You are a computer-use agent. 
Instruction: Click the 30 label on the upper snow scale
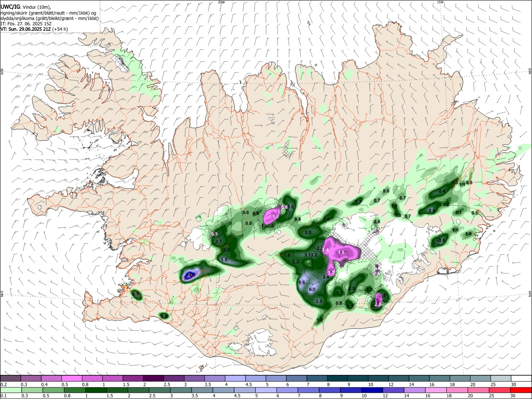(x=513, y=385)
